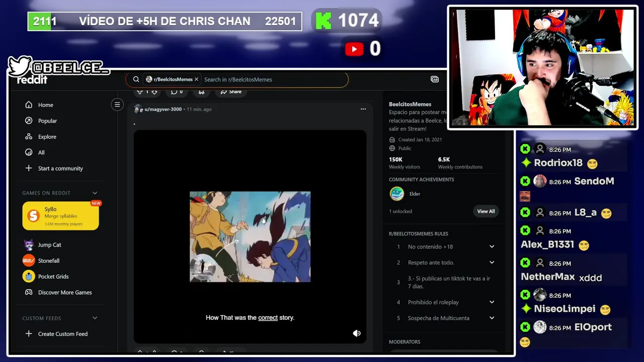Screen dimensions: 644x362
Task: Click chat username SendoM
Action: point(594,181)
